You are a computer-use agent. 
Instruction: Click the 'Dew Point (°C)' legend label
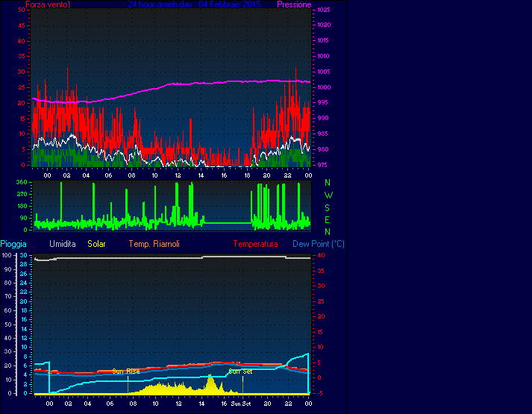[x=319, y=244]
